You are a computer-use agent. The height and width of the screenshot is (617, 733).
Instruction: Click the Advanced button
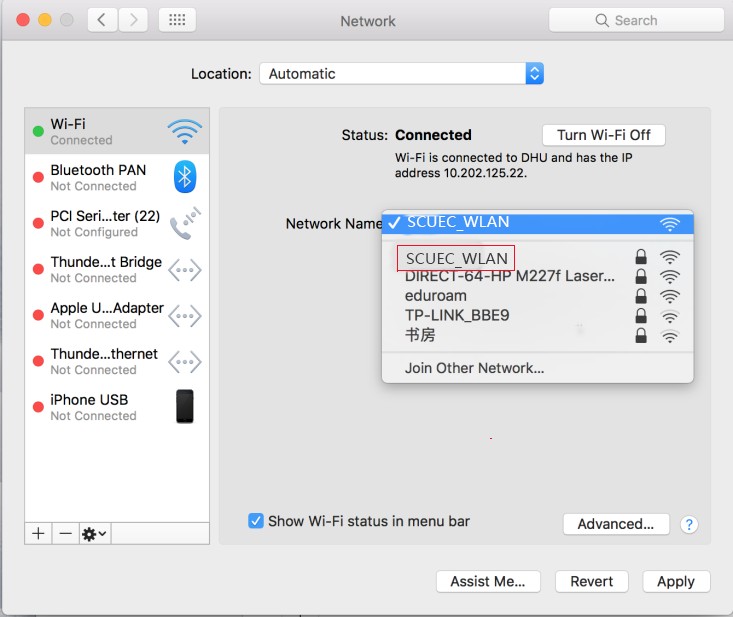(615, 524)
